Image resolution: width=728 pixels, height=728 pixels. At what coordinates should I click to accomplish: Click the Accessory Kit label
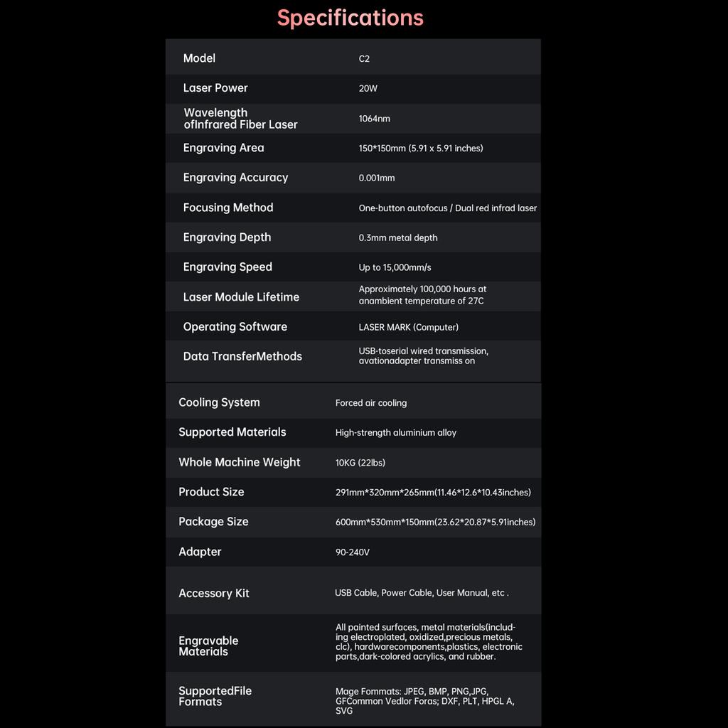pos(213,594)
